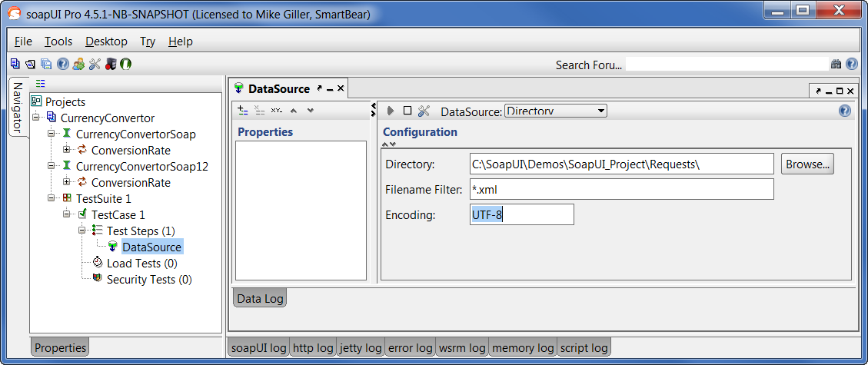Image resolution: width=868 pixels, height=365 pixels.
Task: Click the green circular icon in main toolbar
Action: 125,64
